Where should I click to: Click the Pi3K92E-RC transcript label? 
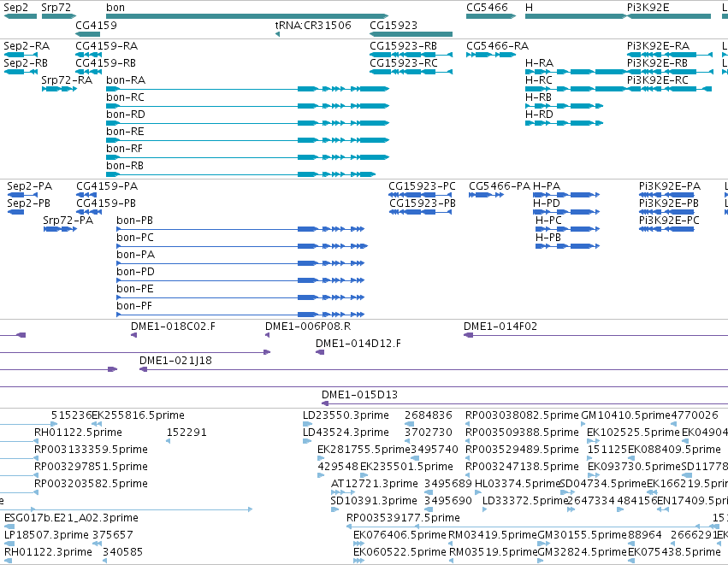tap(658, 80)
